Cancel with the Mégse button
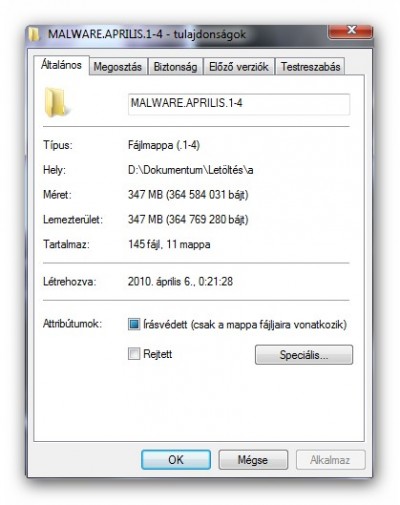This screenshot has width=400, height=505. 253,460
